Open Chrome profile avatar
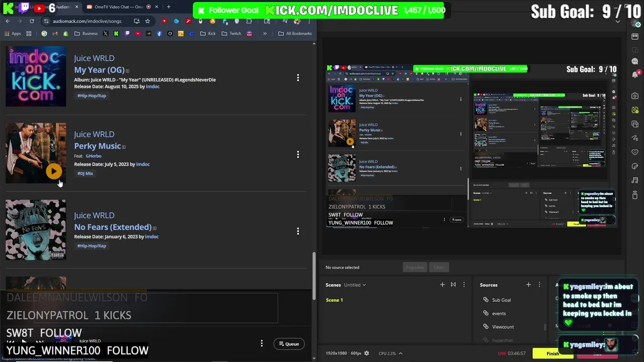644x362 pixels. tap(297, 21)
